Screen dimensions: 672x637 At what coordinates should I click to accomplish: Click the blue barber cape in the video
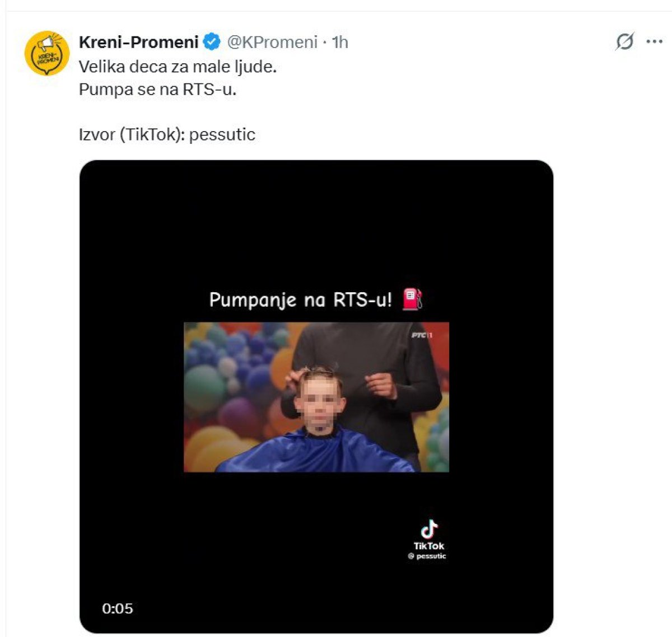314,452
